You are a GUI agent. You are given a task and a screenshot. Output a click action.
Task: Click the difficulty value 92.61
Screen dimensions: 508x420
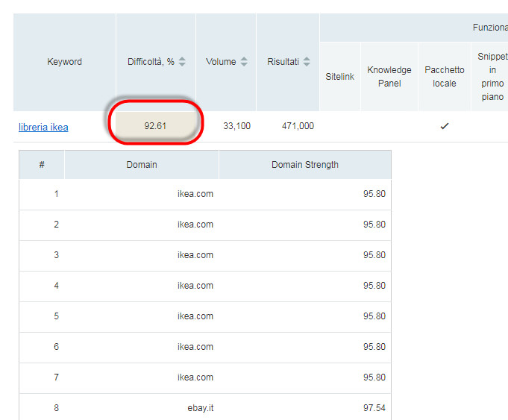(155, 126)
